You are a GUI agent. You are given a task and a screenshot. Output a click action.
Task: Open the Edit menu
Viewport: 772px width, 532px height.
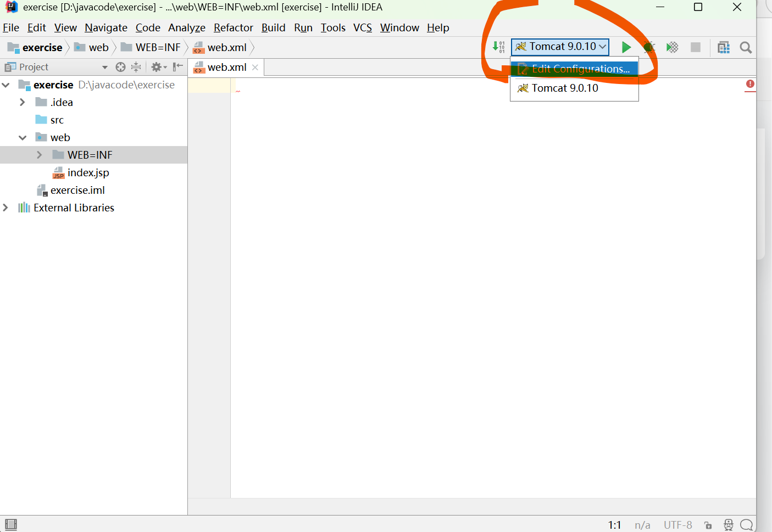click(37, 27)
